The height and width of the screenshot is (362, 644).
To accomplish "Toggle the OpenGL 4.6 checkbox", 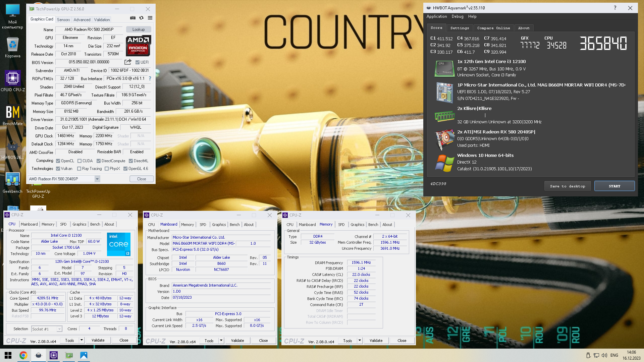I will point(125,169).
